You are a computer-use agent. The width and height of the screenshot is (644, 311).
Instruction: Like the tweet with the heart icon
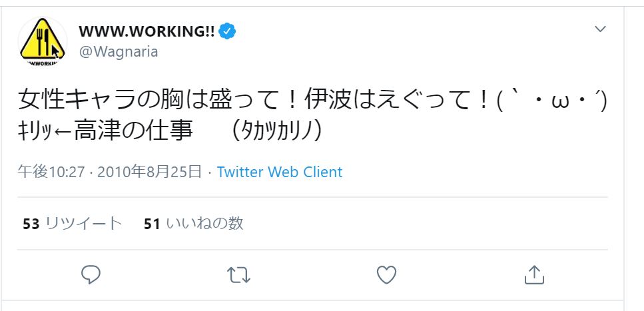[x=386, y=274]
